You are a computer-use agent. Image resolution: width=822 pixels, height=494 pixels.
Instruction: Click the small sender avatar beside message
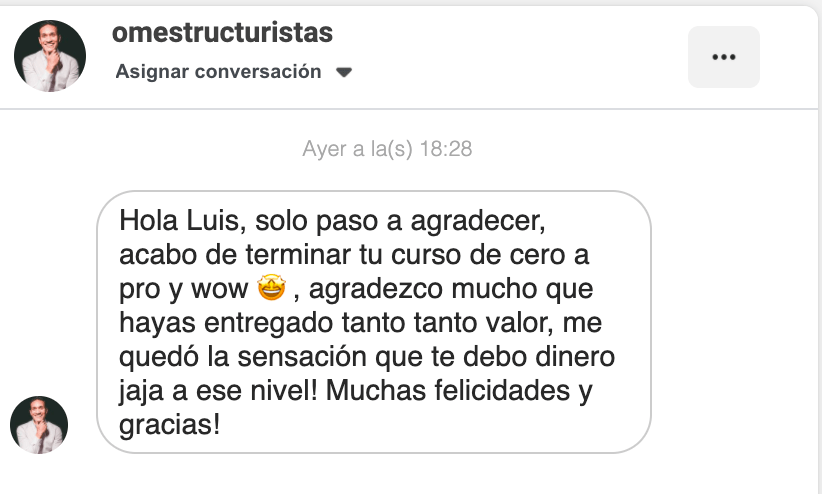39,425
